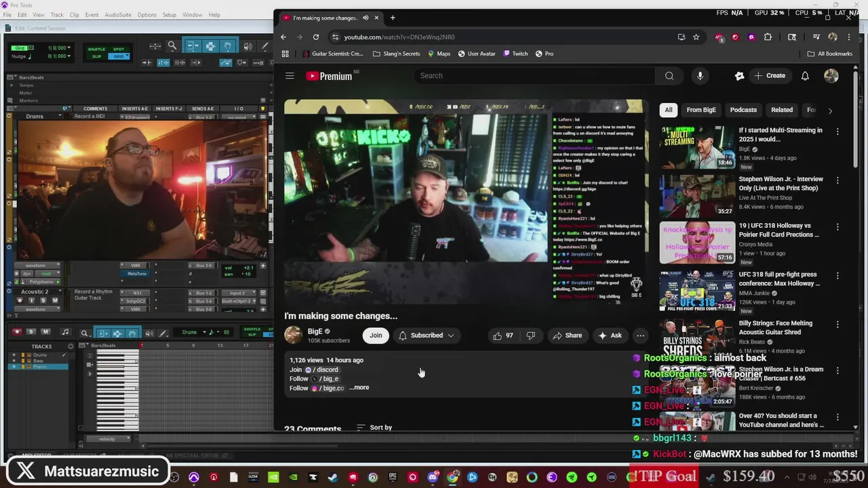
Task: Click the MIDI editor notation view icon
Action: point(65,332)
